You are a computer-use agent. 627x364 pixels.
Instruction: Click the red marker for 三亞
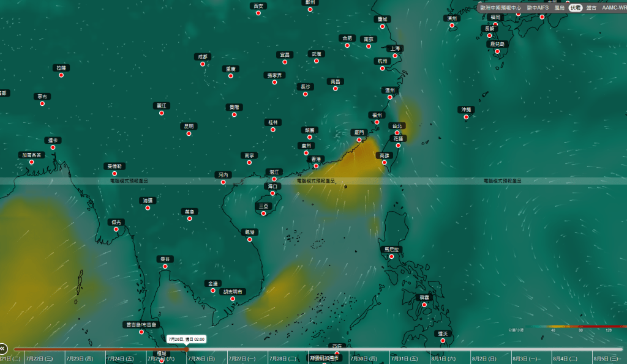coord(263,214)
